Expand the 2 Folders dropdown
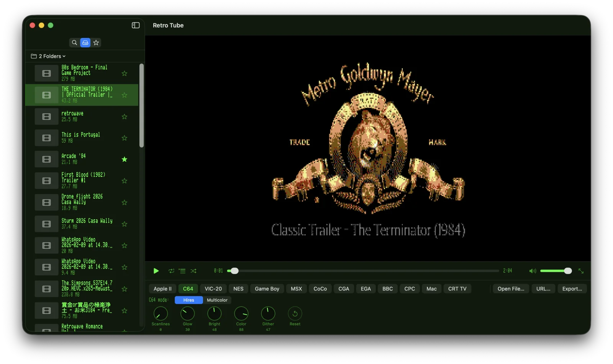 (x=48, y=56)
